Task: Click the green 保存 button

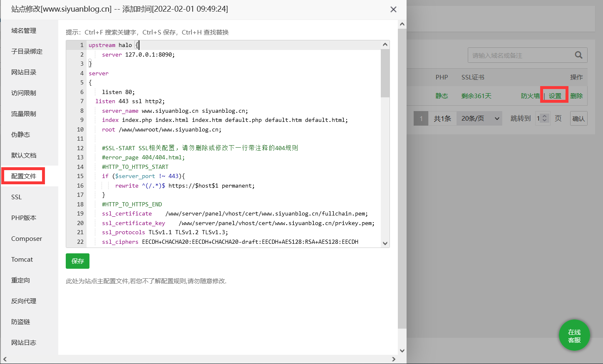Action: (x=77, y=261)
